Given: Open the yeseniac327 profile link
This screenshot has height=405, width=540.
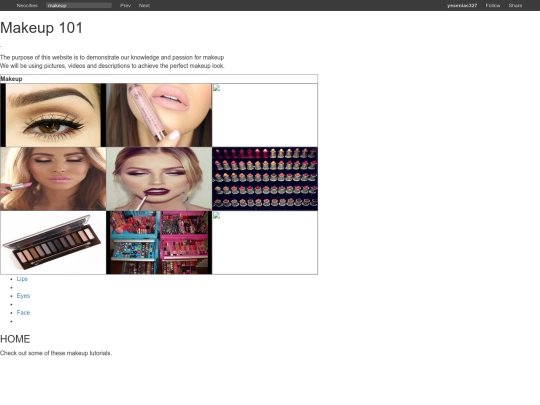Looking at the screenshot, I should pyautogui.click(x=462, y=6).
